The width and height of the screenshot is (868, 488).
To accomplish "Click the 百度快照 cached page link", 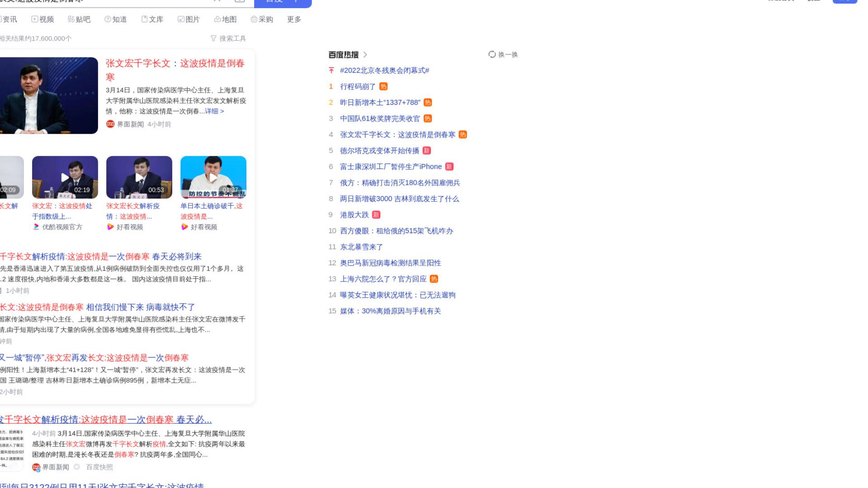I will [x=99, y=467].
